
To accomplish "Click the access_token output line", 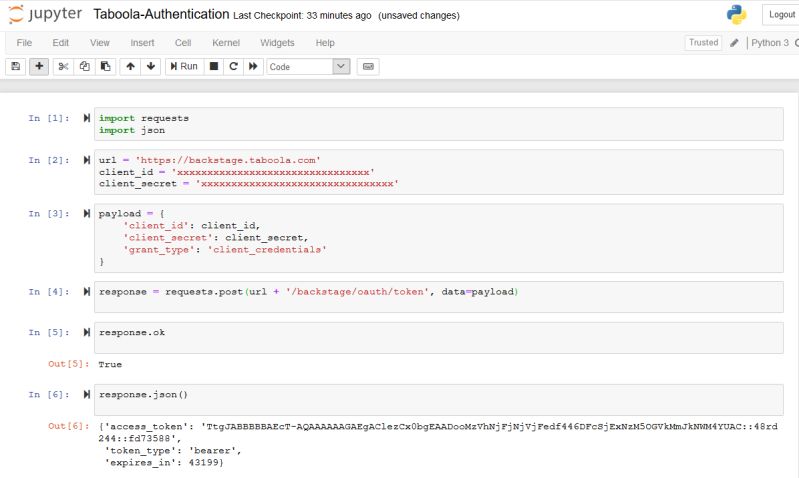I will click(438, 432).
